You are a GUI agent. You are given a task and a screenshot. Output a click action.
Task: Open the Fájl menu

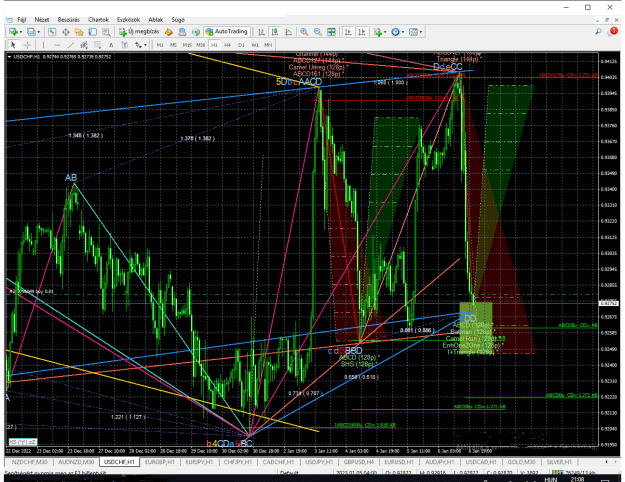(22, 20)
